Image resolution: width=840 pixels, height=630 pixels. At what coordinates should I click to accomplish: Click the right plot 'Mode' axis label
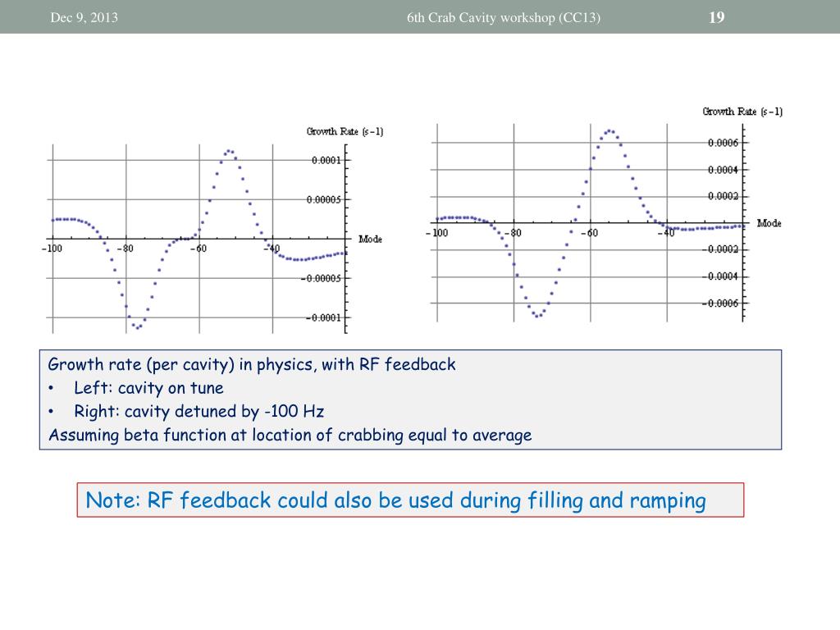point(769,223)
